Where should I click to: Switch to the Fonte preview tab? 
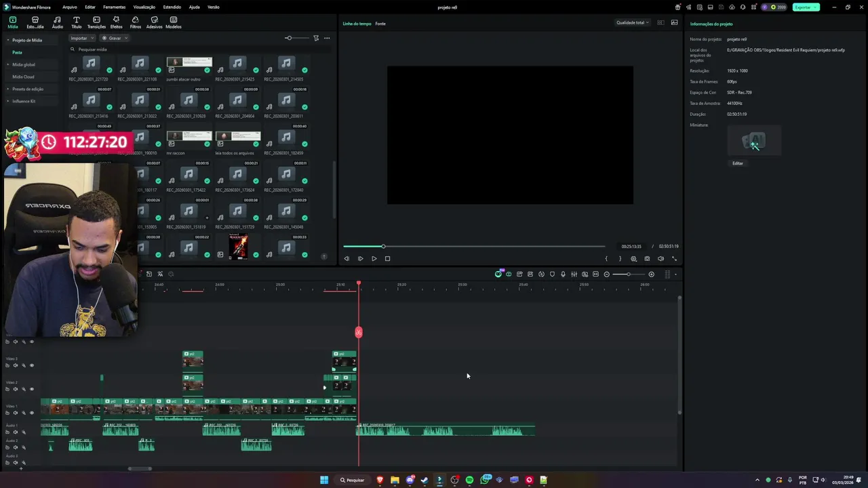tap(380, 24)
